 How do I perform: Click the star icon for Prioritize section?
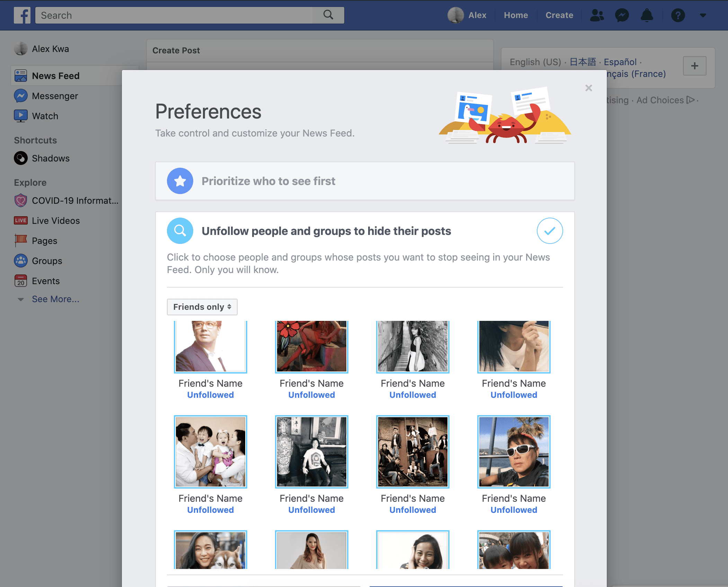point(180,181)
